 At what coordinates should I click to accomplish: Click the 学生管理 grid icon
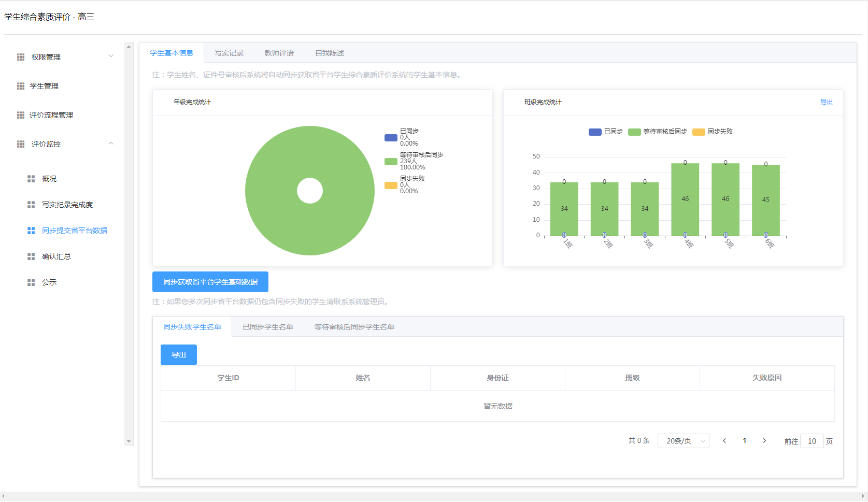[21, 86]
